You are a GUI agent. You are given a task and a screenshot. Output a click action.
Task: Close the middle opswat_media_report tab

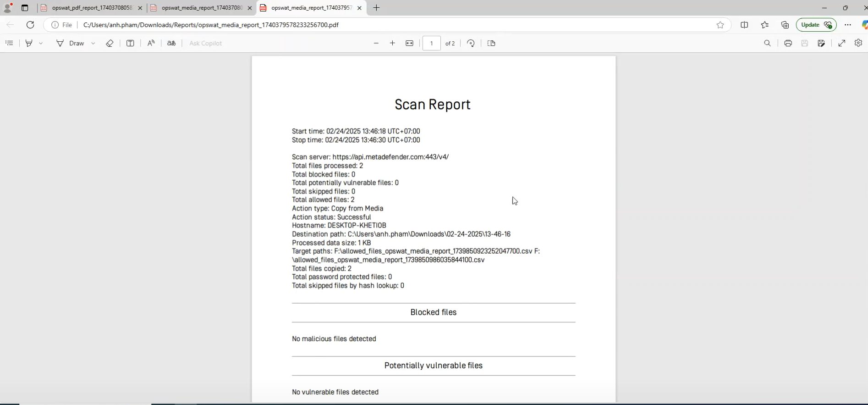[250, 8]
